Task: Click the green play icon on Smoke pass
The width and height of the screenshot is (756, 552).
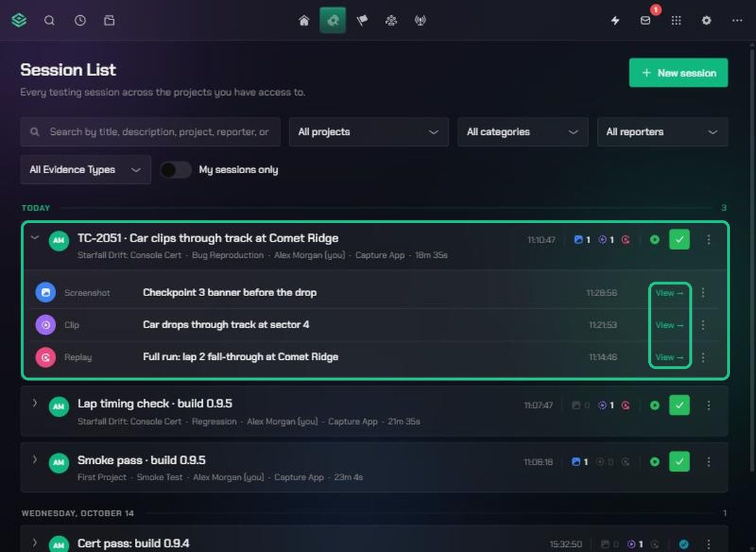Action: point(655,462)
